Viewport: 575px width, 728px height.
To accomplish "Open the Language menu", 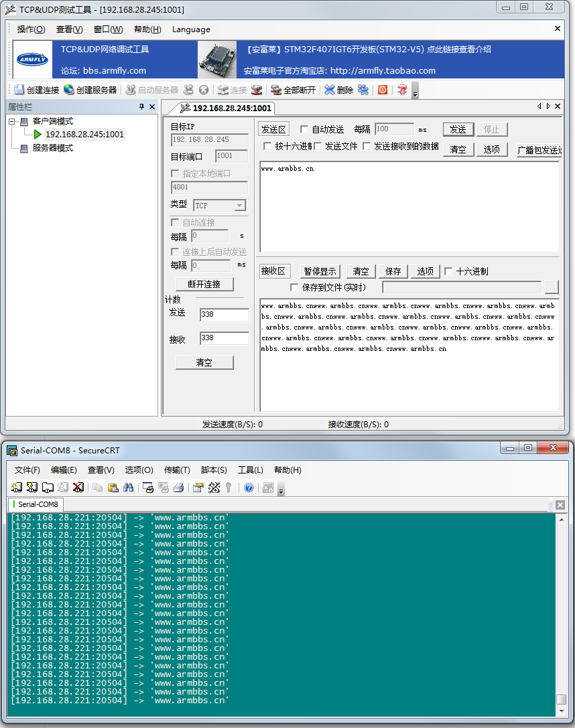I will [x=191, y=29].
